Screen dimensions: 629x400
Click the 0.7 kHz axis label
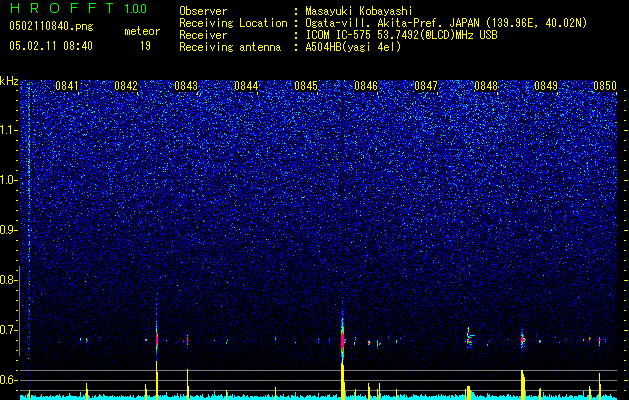(x=8, y=330)
